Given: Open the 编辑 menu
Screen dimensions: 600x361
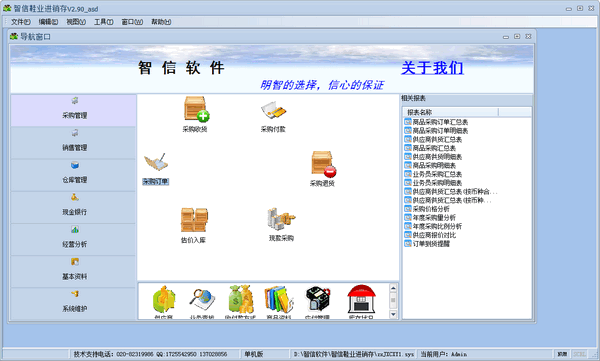Looking at the screenshot, I should point(48,22).
